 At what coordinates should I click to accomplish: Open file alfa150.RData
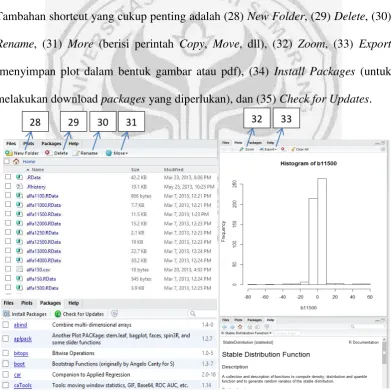click(41, 279)
